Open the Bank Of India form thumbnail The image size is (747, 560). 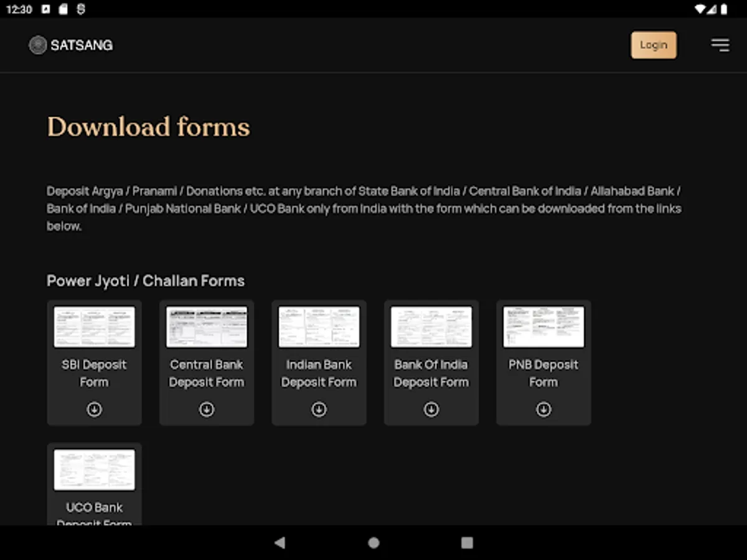pos(431,327)
